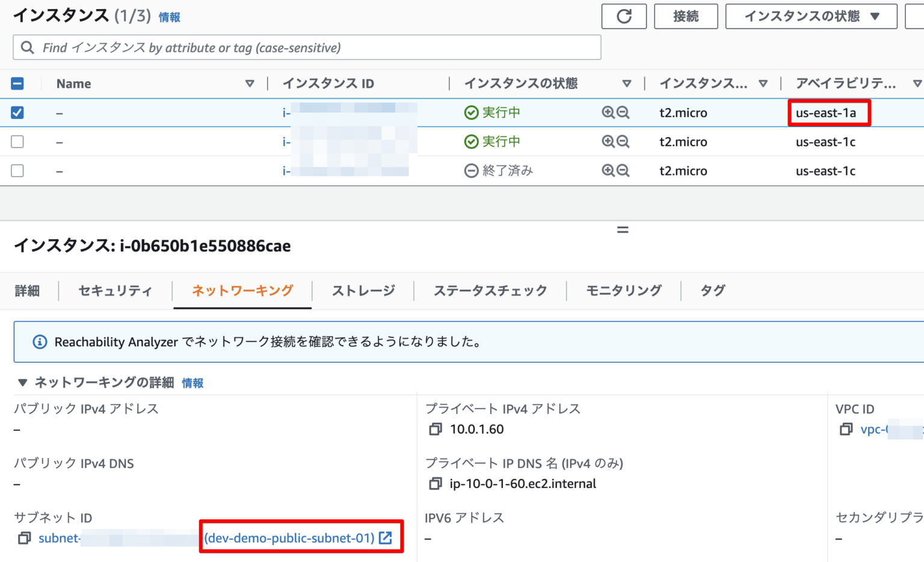Open the 情報 link next to インスタンス heading
This screenshot has height=562, width=924.
coord(169,17)
